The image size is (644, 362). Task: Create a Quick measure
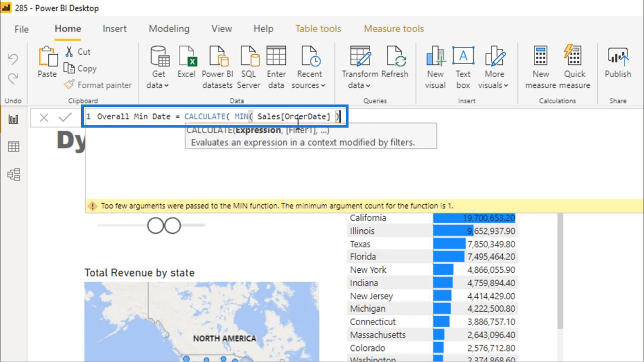(x=574, y=67)
